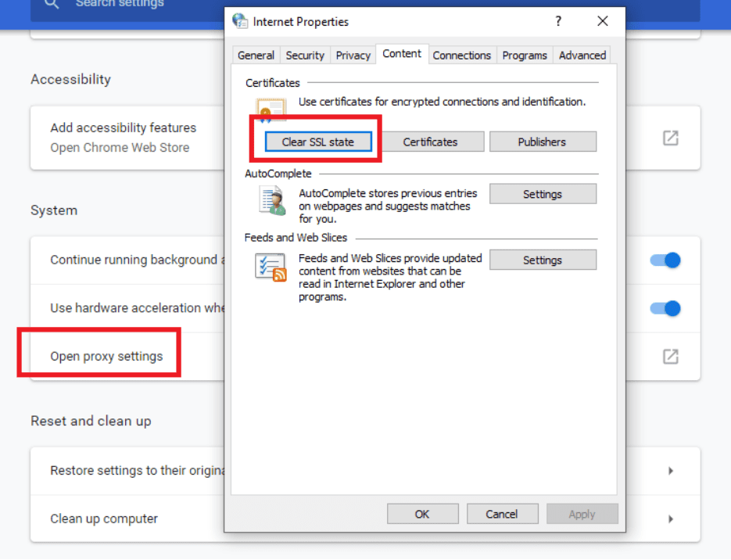Viewport: 731px width, 560px height.
Task: Click Restore settings to their original text
Action: 138,471
